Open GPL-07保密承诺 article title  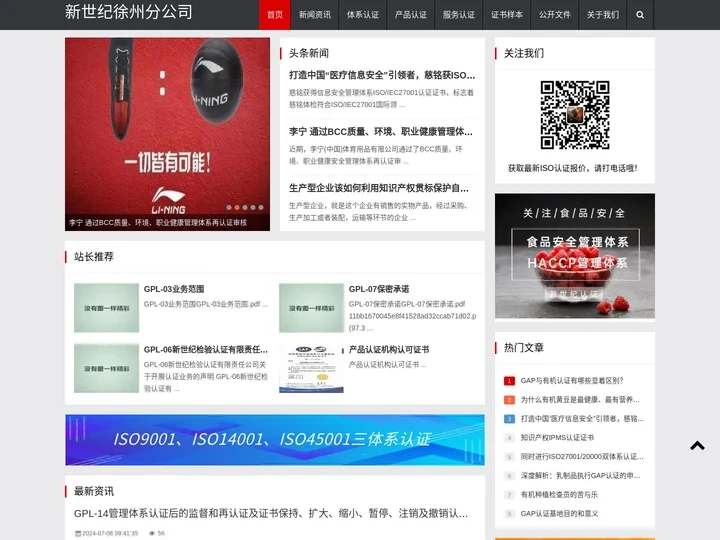click(x=379, y=289)
